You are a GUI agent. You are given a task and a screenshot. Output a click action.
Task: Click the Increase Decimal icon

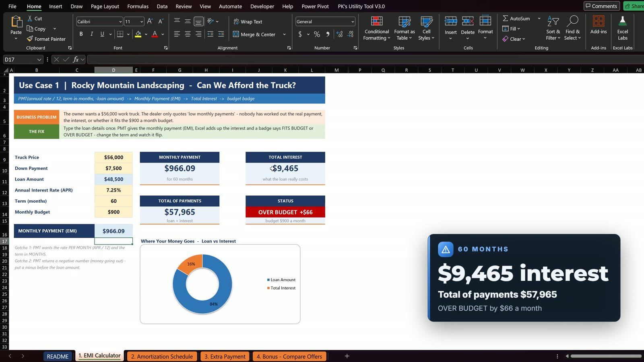339,34
